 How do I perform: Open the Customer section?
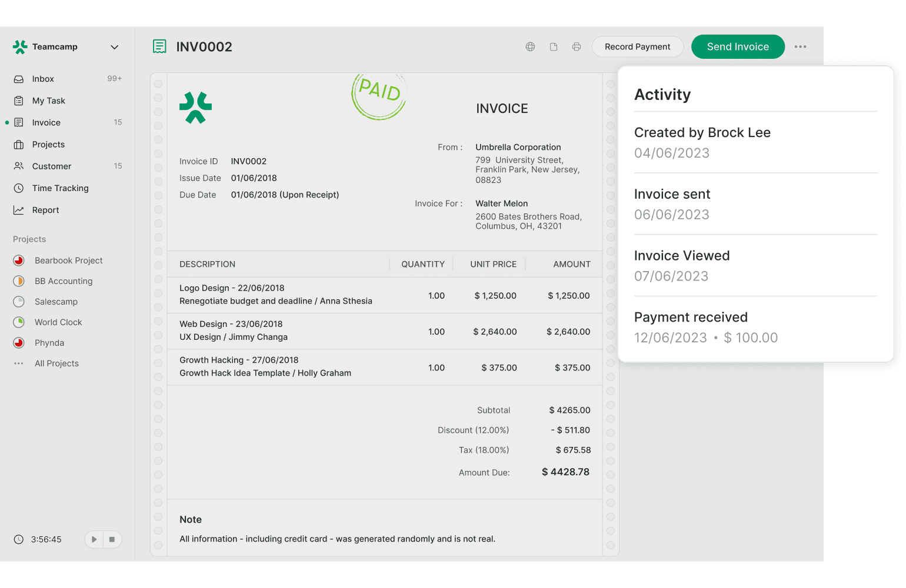coord(52,166)
